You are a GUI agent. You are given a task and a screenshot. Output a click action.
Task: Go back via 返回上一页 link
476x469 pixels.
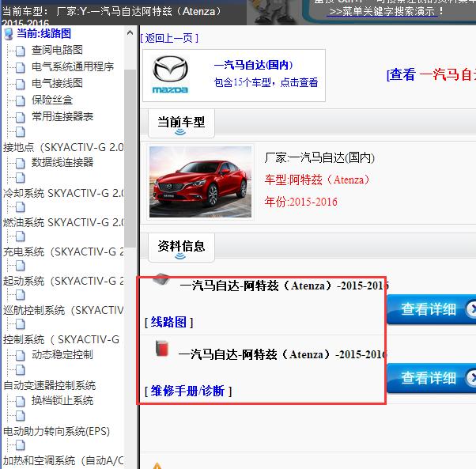169,38
